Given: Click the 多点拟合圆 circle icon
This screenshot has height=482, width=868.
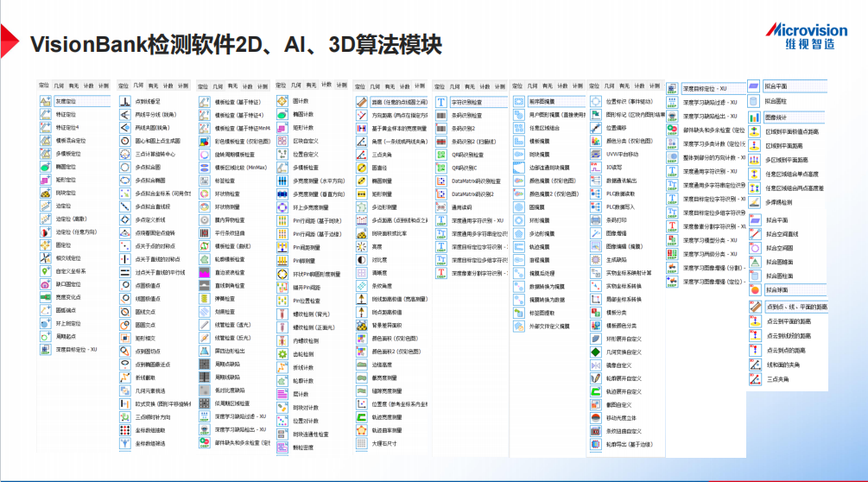Looking at the screenshot, I should point(125,167).
